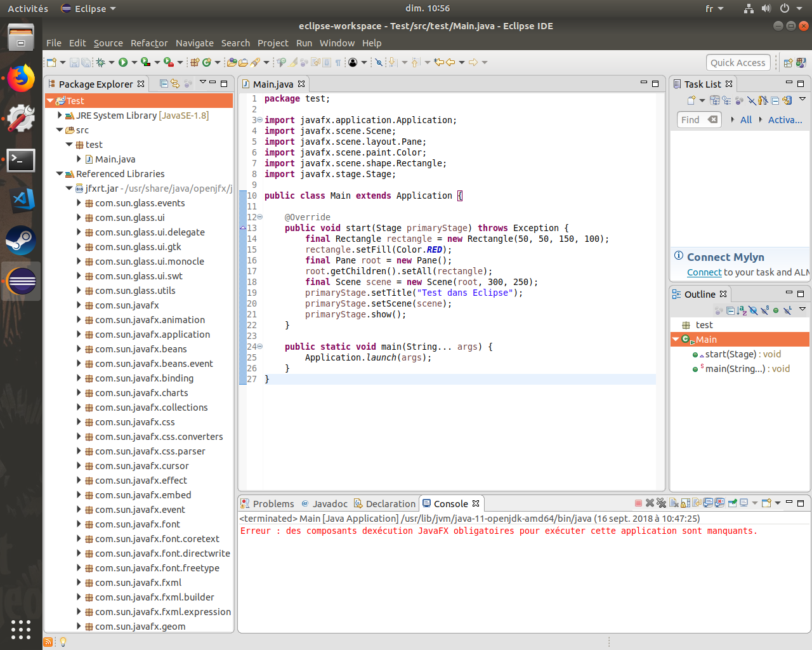Start a Debug session using the bug icon
Viewport: 812px width, 650px height.
click(x=101, y=62)
